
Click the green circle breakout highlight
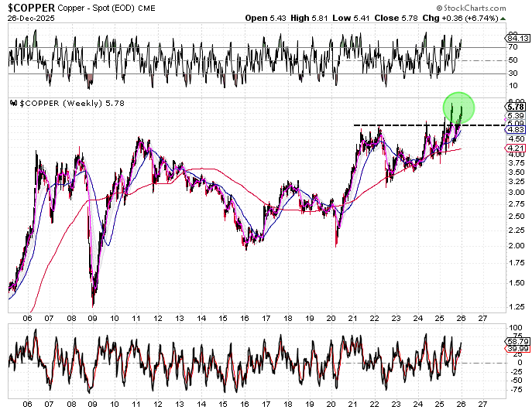point(458,107)
